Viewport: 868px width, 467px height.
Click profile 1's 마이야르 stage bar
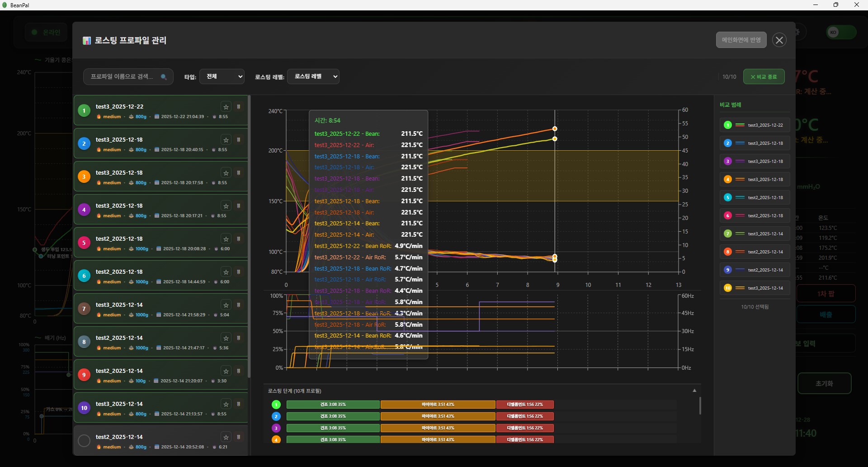438,405
